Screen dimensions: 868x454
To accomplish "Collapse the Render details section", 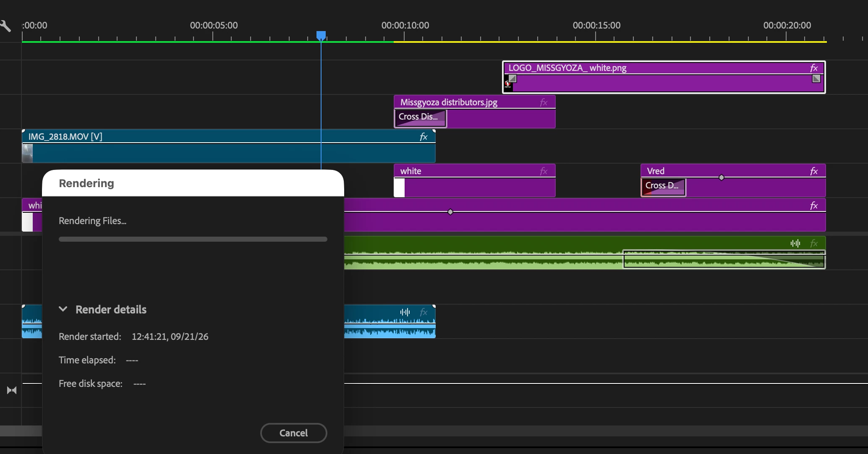I will (x=63, y=309).
